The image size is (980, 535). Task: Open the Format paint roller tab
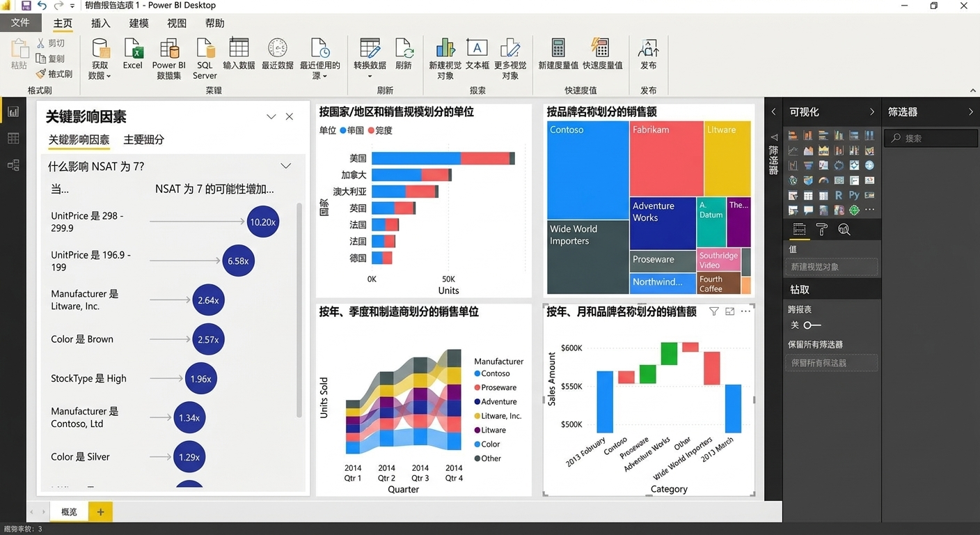(x=822, y=230)
